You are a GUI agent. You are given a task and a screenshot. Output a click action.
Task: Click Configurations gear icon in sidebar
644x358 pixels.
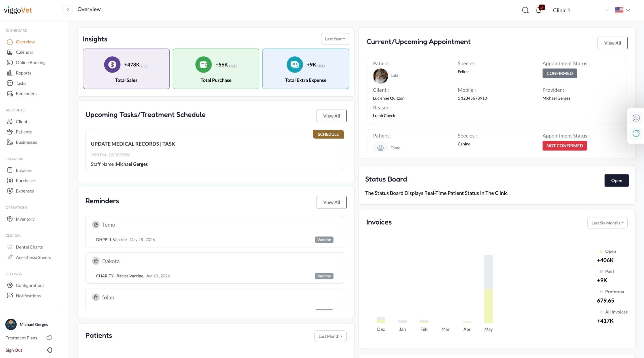pos(10,285)
